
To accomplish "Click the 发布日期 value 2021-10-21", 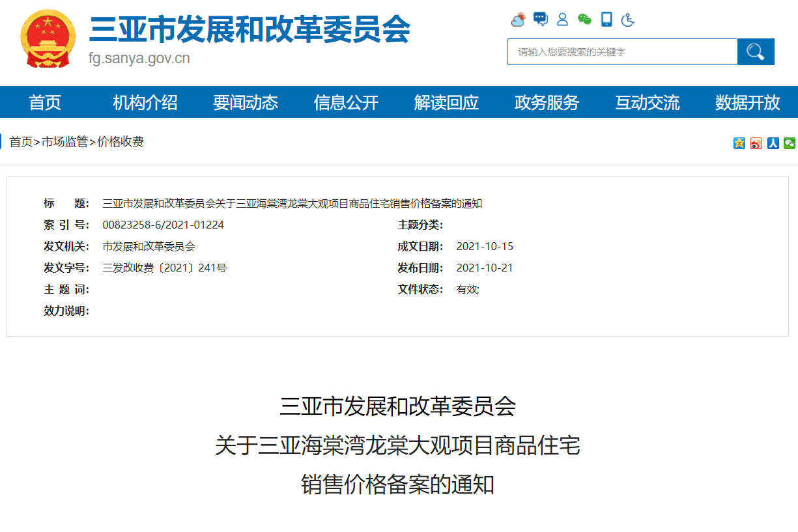I will (x=485, y=268).
